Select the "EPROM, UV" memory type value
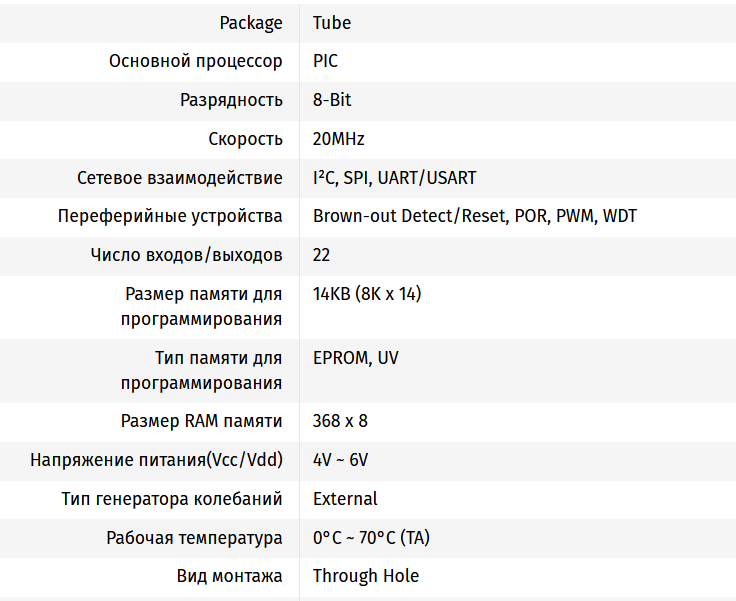Image resolution: width=736 pixels, height=601 pixels. (355, 357)
